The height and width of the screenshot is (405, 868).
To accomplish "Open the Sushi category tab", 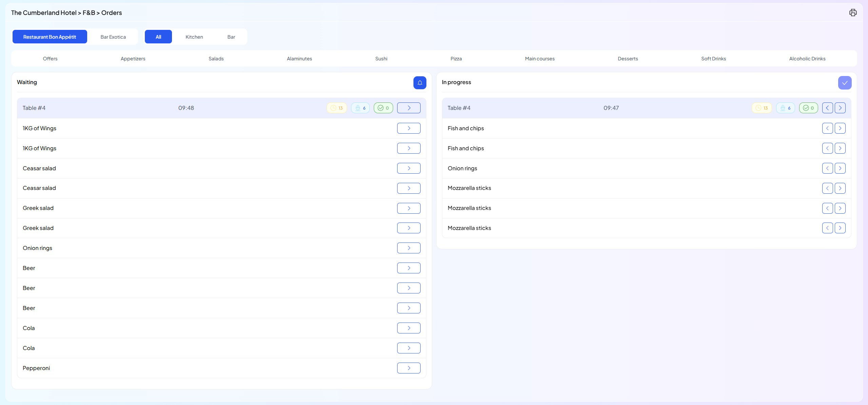I will pyautogui.click(x=381, y=59).
